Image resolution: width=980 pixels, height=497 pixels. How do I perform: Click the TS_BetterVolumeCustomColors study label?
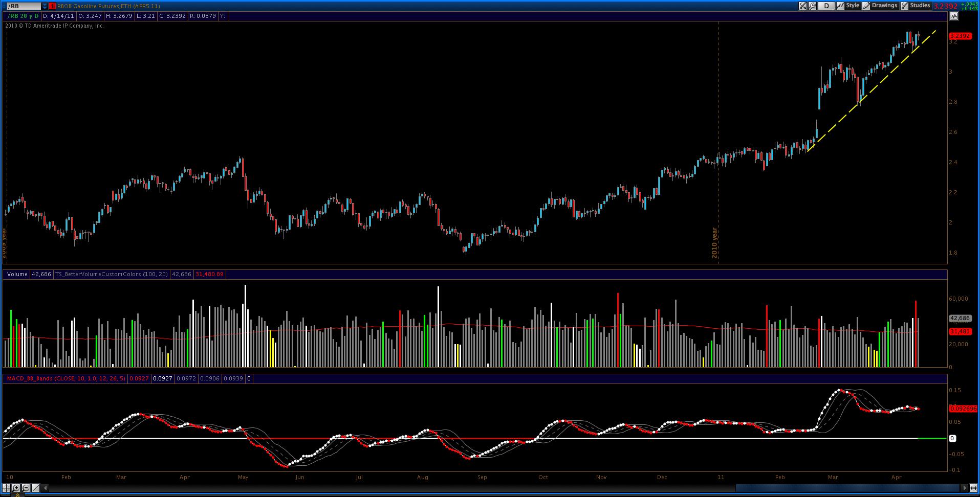[112, 275]
